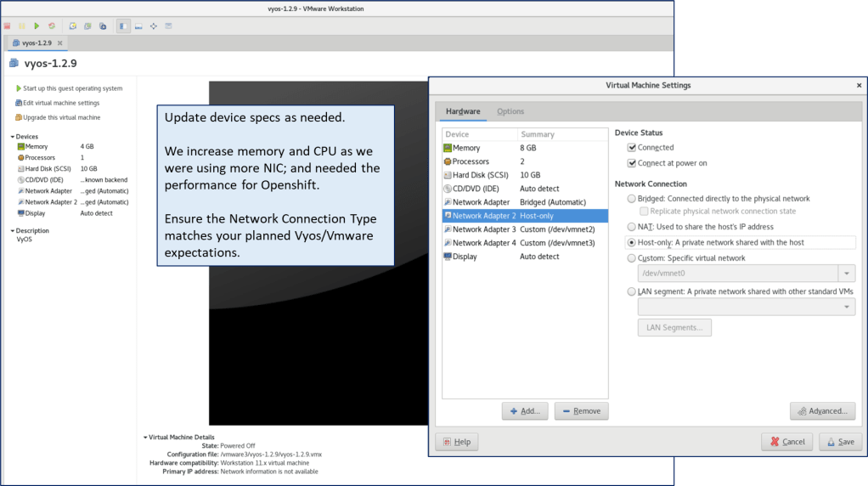Toggle the library sidebar view icon

(x=123, y=26)
